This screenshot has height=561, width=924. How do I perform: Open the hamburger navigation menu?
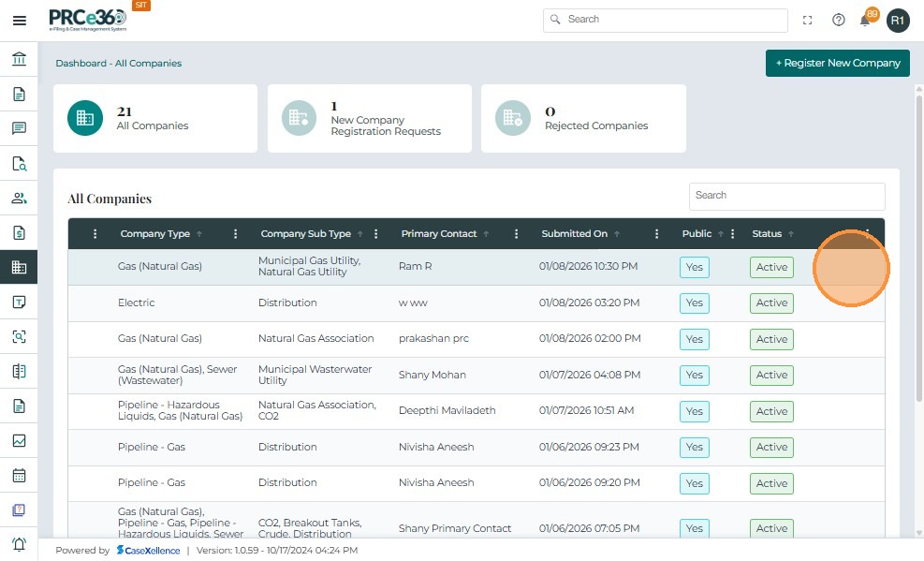[x=19, y=20]
